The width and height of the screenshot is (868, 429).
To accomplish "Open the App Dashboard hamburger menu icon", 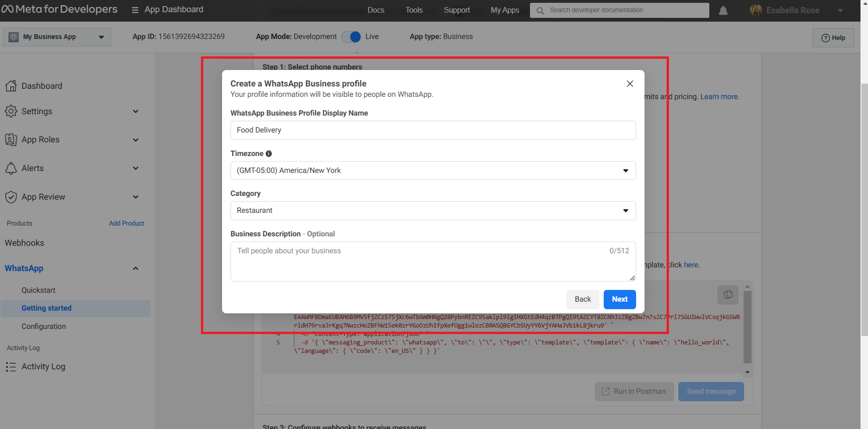I will [135, 10].
